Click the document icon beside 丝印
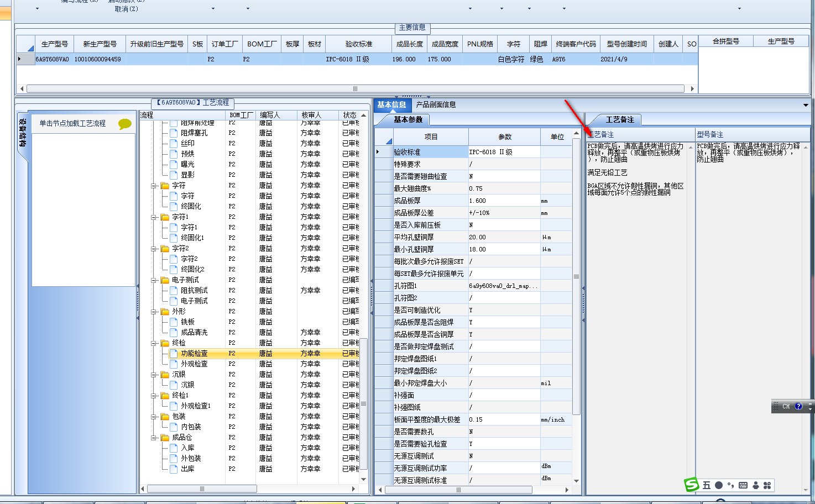This screenshot has width=815, height=504. [174, 143]
